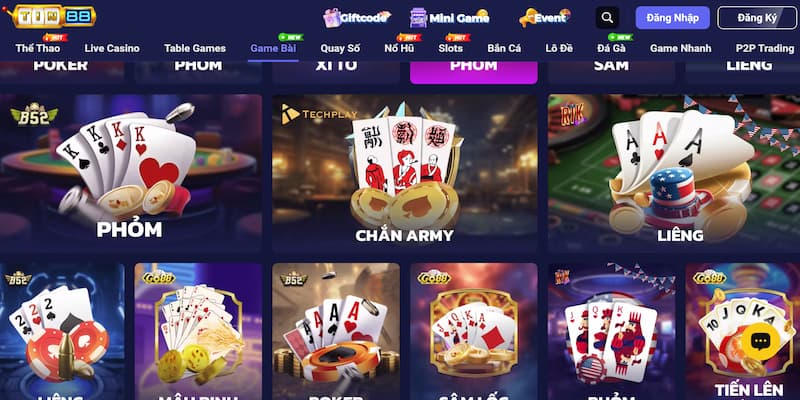Open Mini Game arcade icon
Viewport: 800px width, 400px height.
point(418,18)
